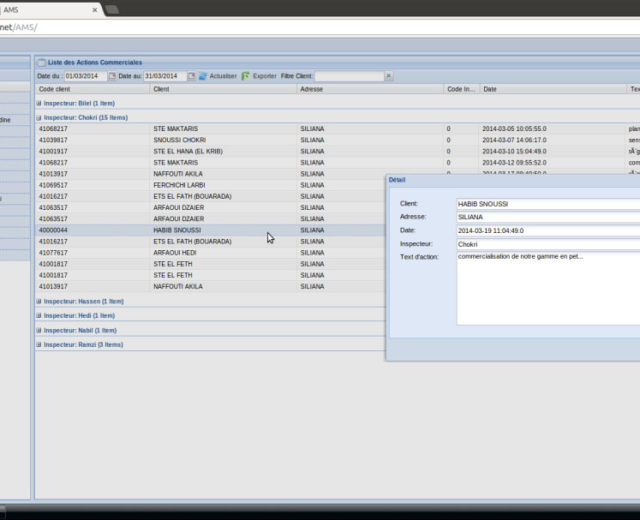This screenshot has height=520, width=640.
Task: Expand the Inspecteur: Ramzi group
Action: tap(39, 344)
